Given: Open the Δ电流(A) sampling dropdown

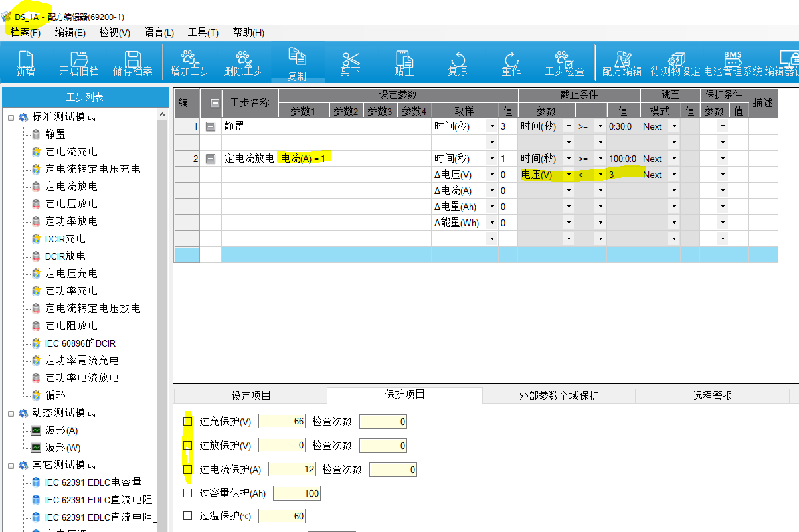Looking at the screenshot, I should click(492, 191).
